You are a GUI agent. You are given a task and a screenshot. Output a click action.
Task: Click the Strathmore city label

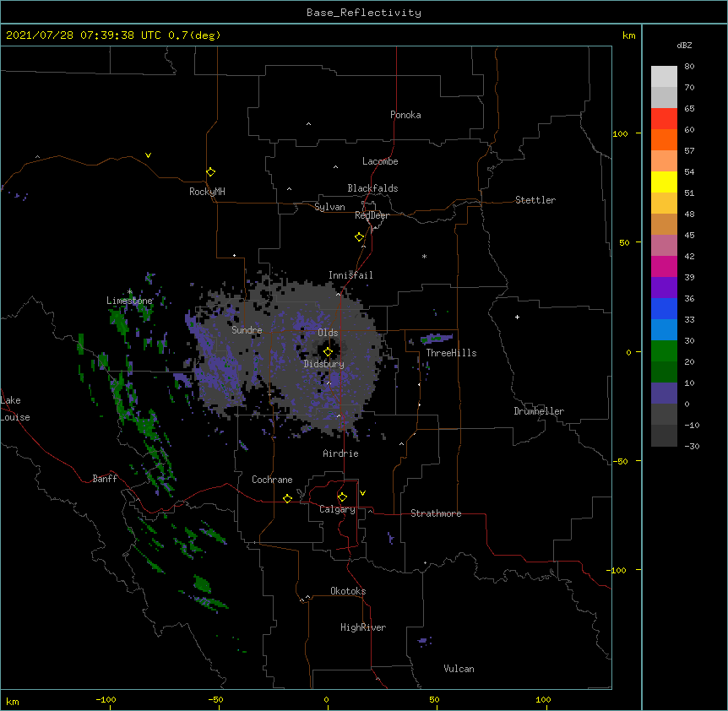point(436,513)
